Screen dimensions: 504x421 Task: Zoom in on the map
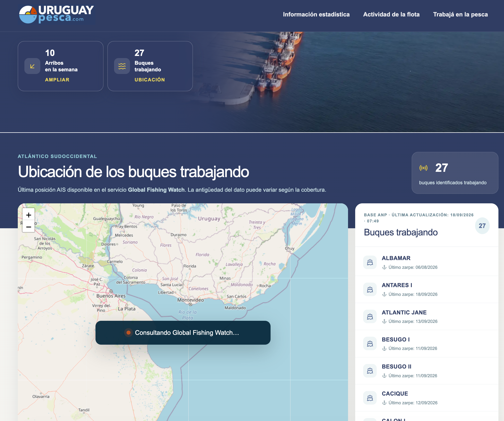[29, 215]
